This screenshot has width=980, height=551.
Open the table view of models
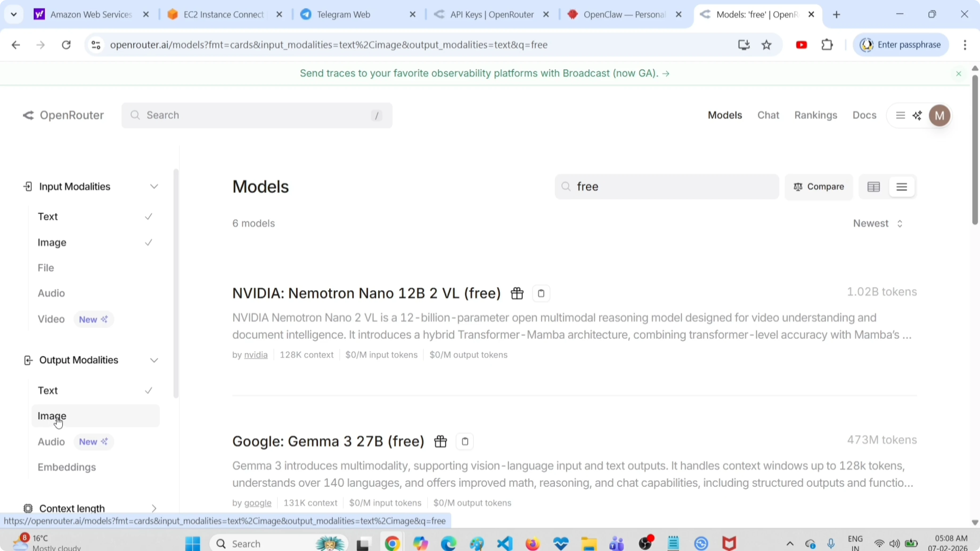[x=873, y=186]
